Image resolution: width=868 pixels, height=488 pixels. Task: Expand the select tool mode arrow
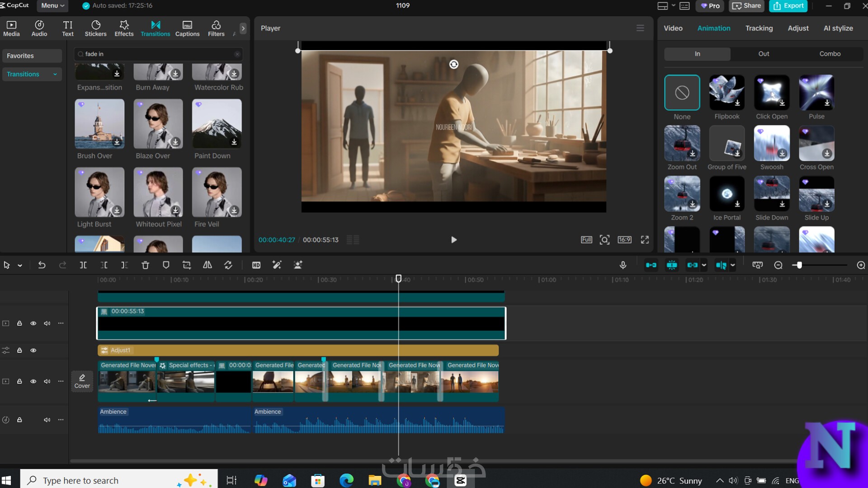(x=20, y=266)
